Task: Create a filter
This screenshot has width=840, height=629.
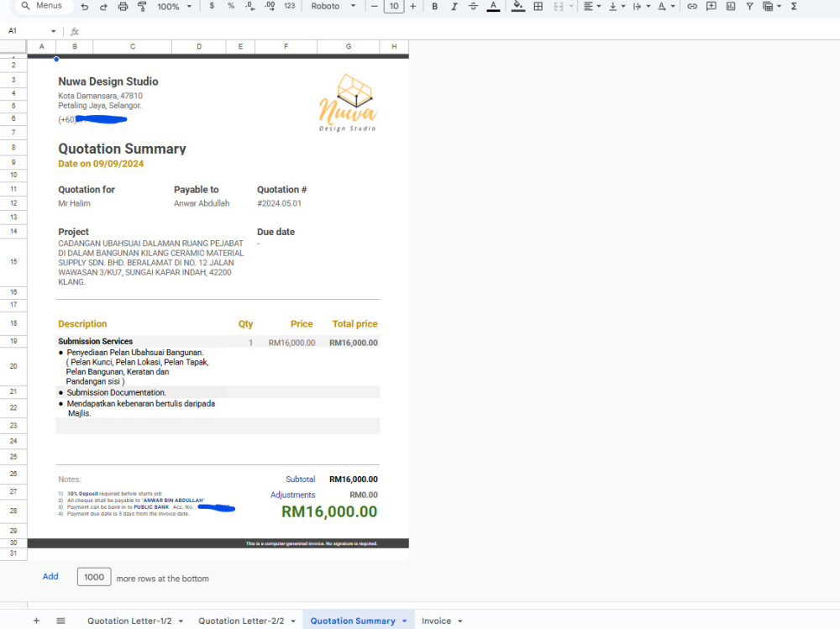Action: pos(749,7)
